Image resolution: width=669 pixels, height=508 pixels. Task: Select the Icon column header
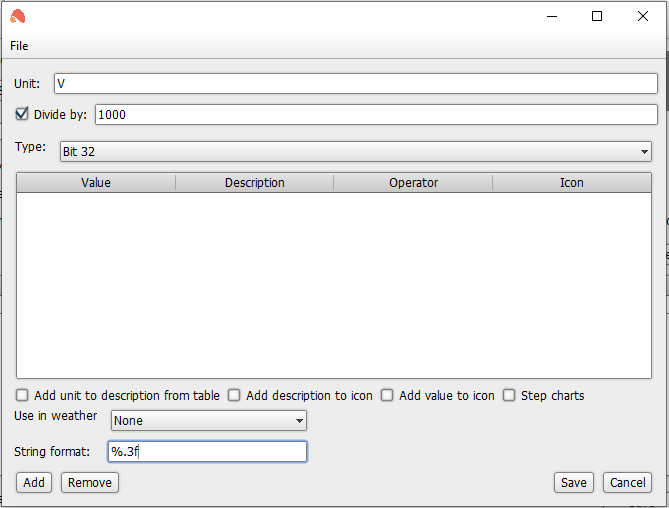tap(572, 183)
